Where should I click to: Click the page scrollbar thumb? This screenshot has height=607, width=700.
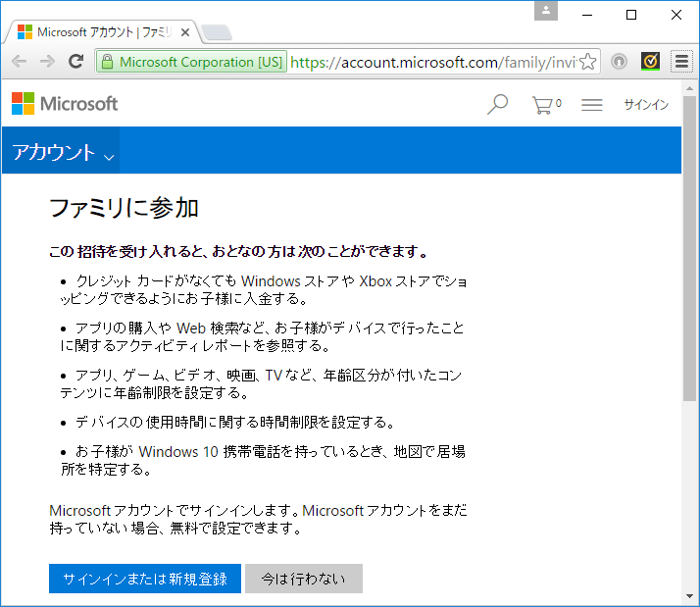[689, 248]
